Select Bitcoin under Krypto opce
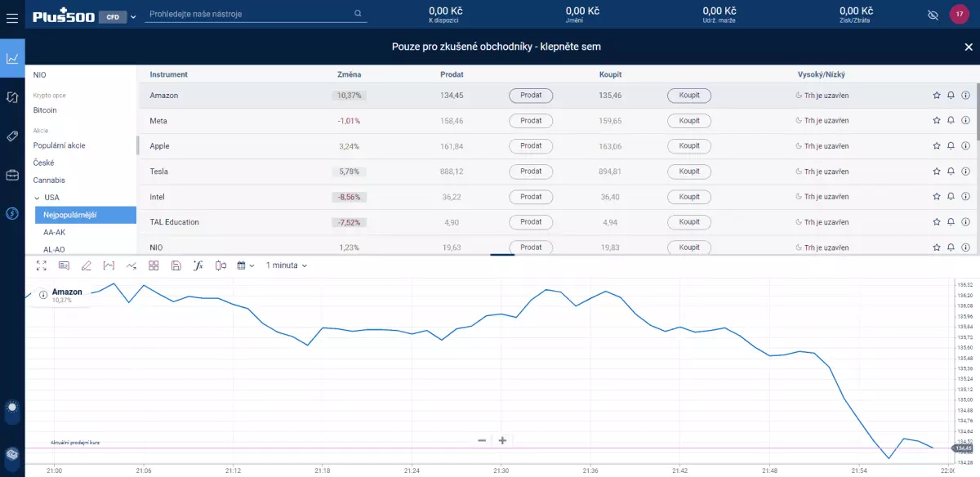Screen dimensions: 980x477 (45, 109)
